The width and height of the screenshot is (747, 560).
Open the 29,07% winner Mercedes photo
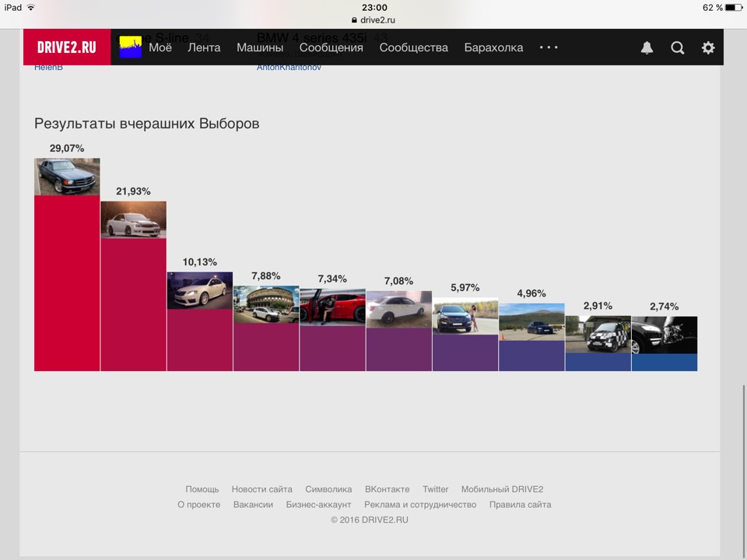point(67,177)
